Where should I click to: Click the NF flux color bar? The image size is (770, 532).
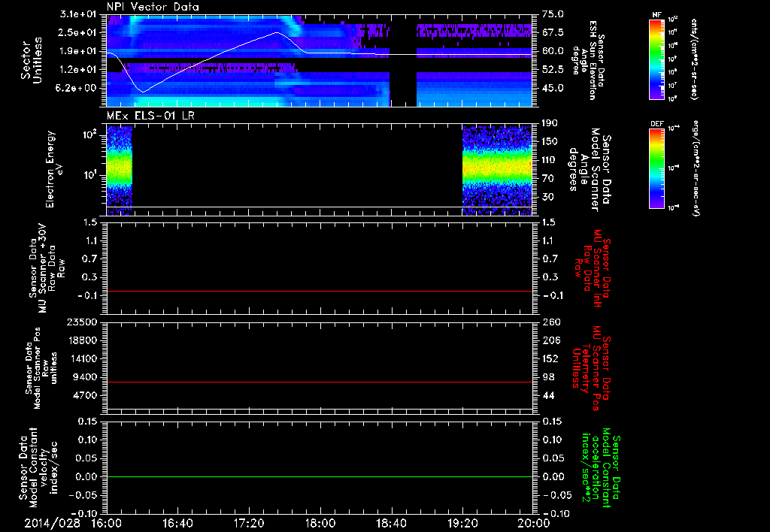657,59
